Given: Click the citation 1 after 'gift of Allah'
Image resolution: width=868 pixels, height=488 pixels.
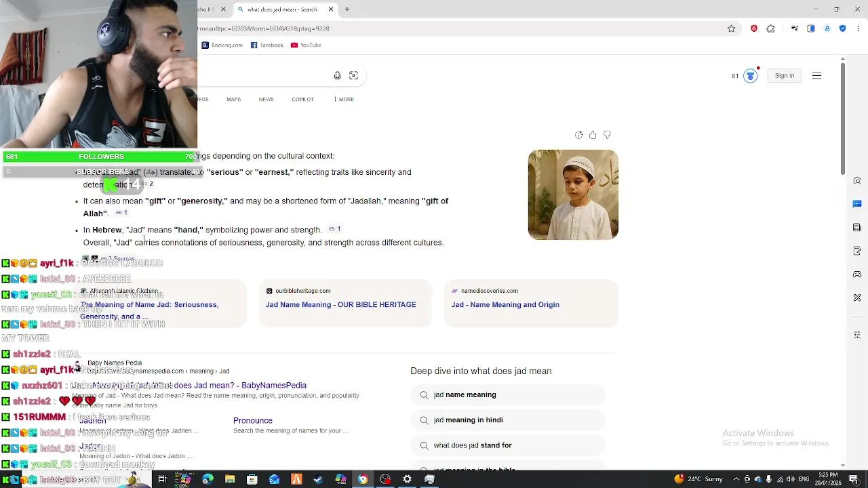Looking at the screenshot, I should click(x=121, y=213).
